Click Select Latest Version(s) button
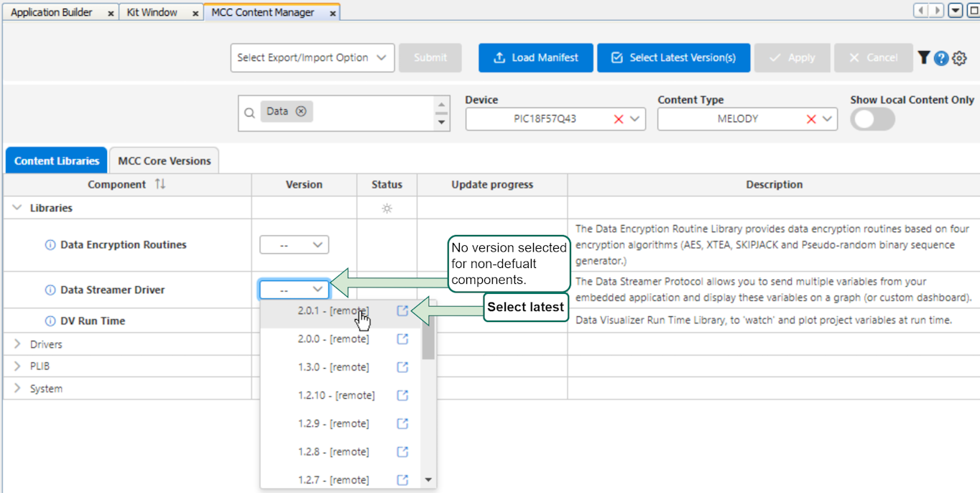The image size is (980, 493). [673, 57]
